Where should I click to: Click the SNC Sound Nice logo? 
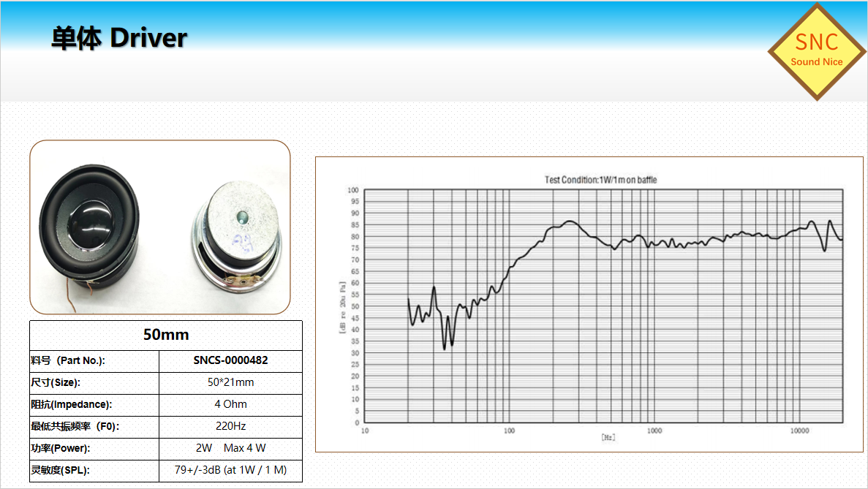tap(816, 51)
